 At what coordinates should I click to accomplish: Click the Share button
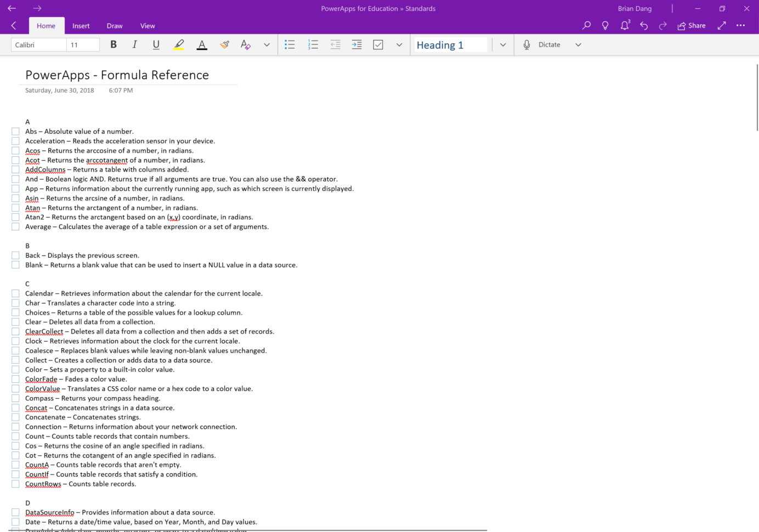tap(691, 25)
